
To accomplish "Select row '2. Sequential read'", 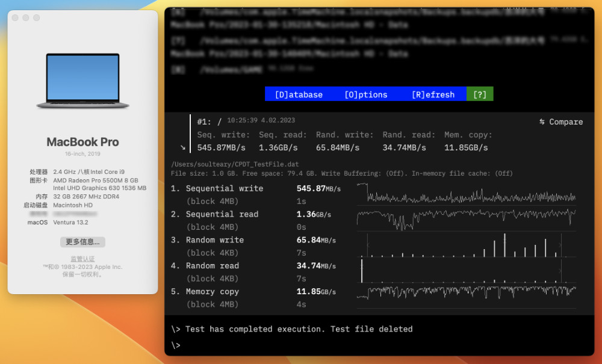I will [x=215, y=214].
